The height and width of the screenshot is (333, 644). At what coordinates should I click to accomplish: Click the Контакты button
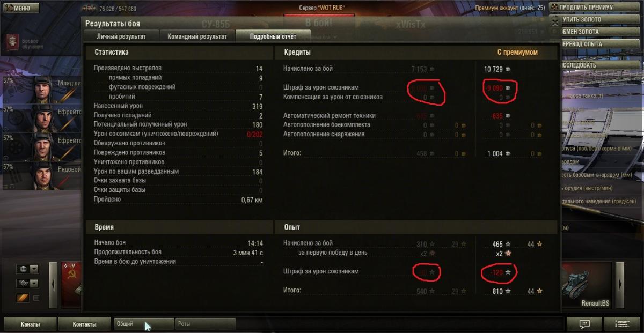coord(85,324)
